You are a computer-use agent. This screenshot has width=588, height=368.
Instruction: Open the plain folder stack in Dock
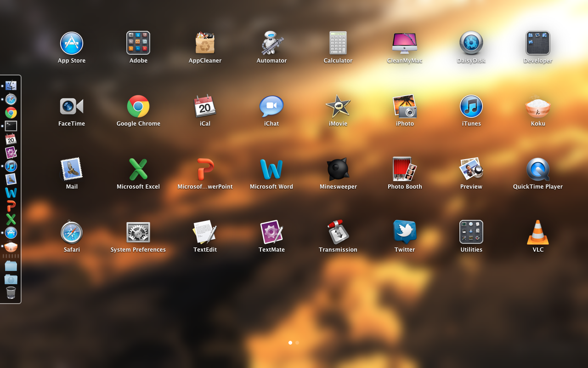pos(11,266)
